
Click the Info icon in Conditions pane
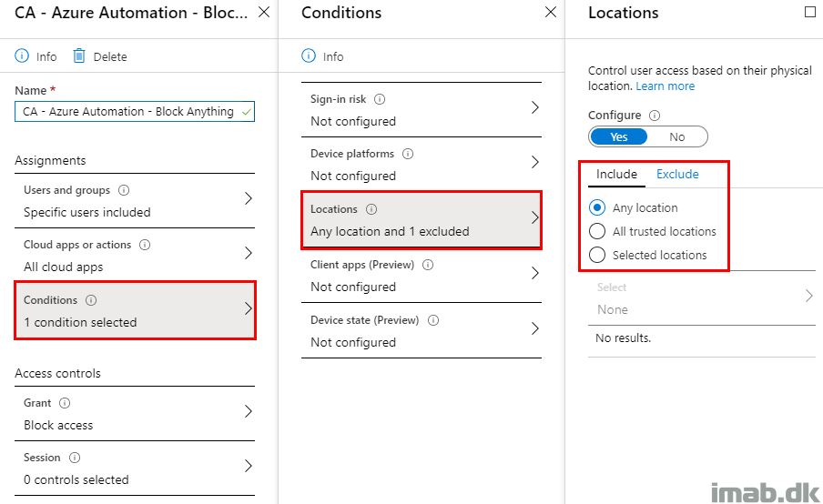(309, 55)
